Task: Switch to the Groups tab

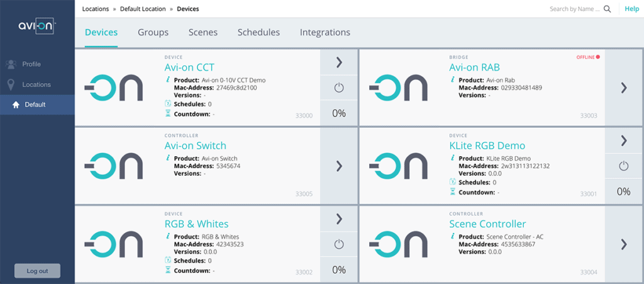Action: point(153,32)
